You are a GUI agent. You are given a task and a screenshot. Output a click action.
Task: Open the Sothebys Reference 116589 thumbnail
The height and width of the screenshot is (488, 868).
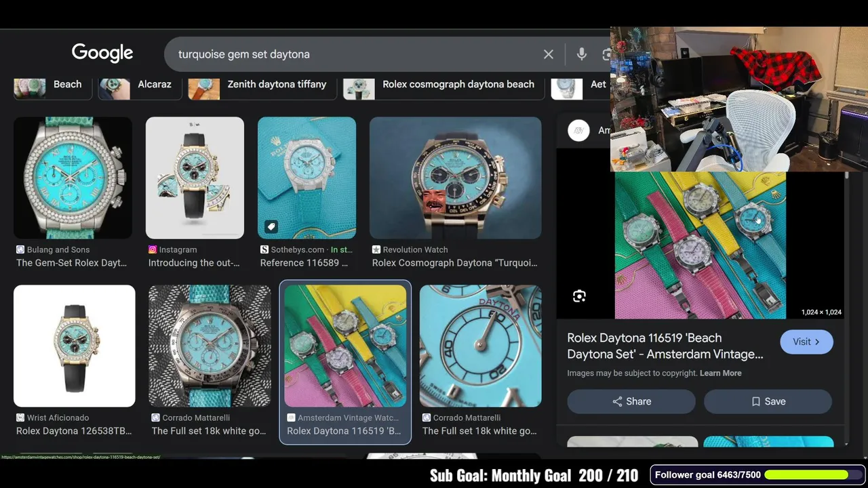click(x=307, y=178)
